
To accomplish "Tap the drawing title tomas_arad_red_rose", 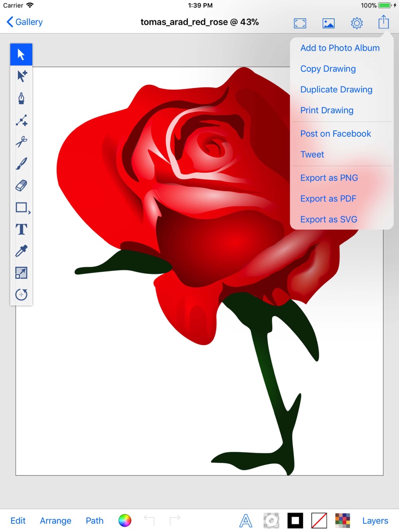I will coord(199,22).
